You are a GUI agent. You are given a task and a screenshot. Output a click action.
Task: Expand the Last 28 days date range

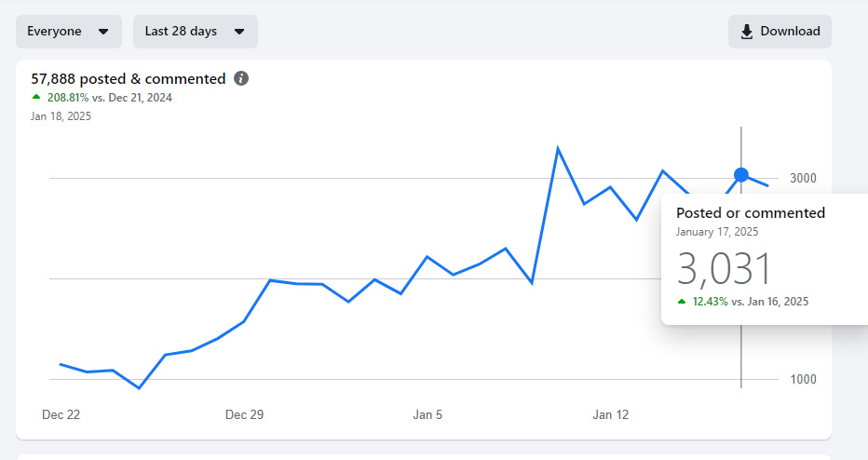click(x=196, y=32)
